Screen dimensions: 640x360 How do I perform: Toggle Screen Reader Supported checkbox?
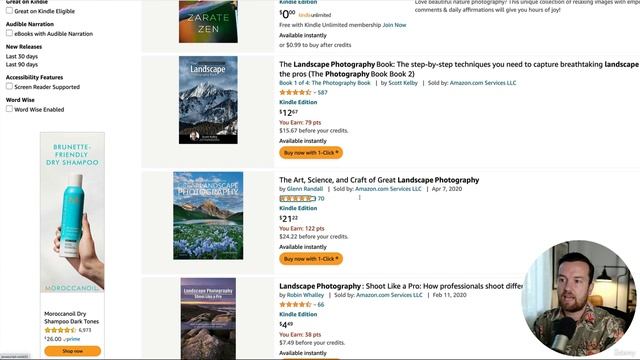[9, 86]
